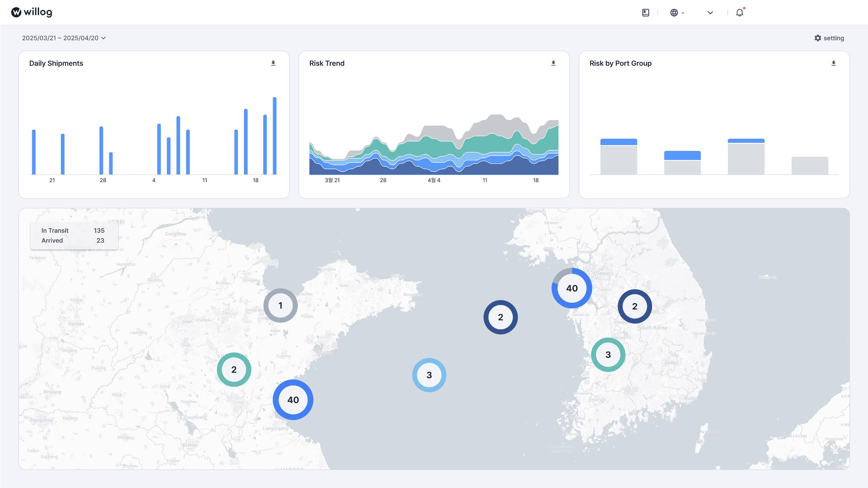Click the globe language icon
This screenshot has width=868, height=488.
674,12
